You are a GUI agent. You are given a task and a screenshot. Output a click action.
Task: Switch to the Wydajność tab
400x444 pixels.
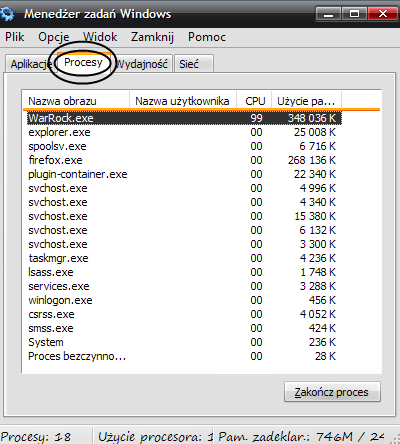[x=143, y=64]
